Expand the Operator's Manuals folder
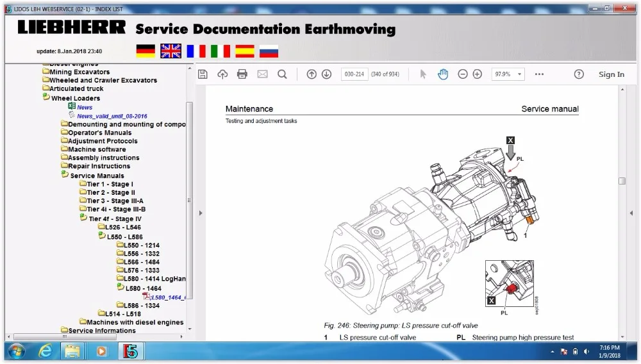 (x=96, y=133)
